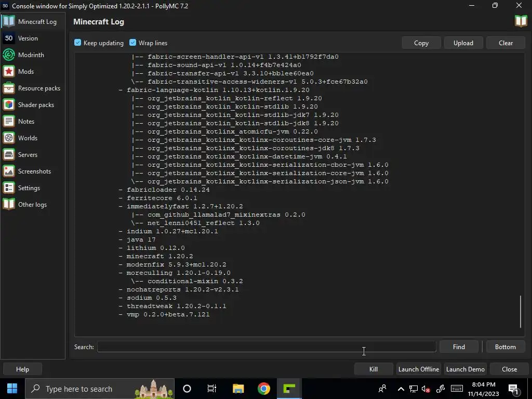Toggle the Keep updating checkbox
532x399 pixels.
tap(78, 43)
